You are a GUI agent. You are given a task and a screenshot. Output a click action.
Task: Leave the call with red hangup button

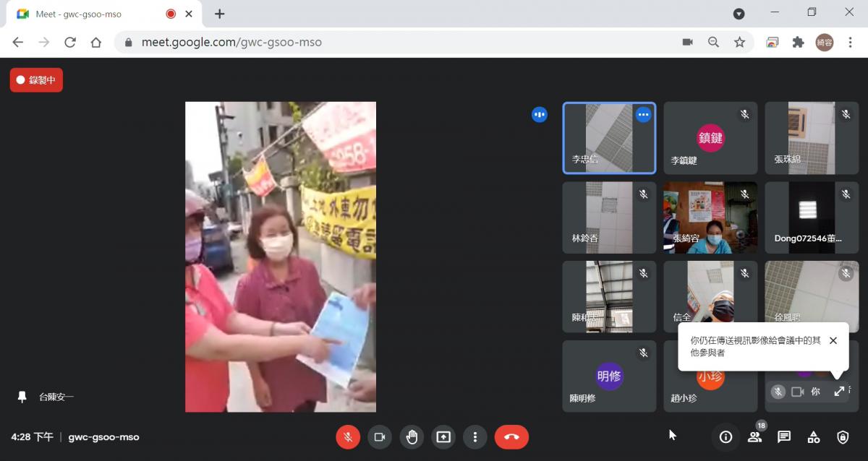(511, 437)
